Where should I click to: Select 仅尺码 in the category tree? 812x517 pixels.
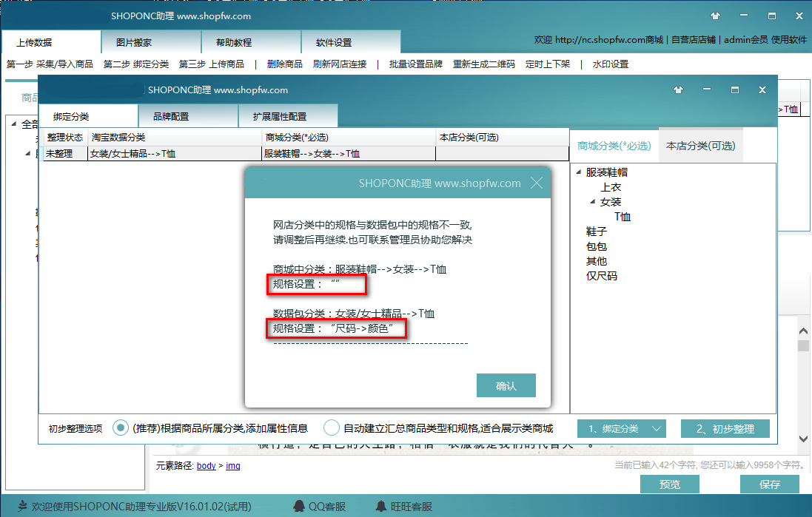coord(601,276)
